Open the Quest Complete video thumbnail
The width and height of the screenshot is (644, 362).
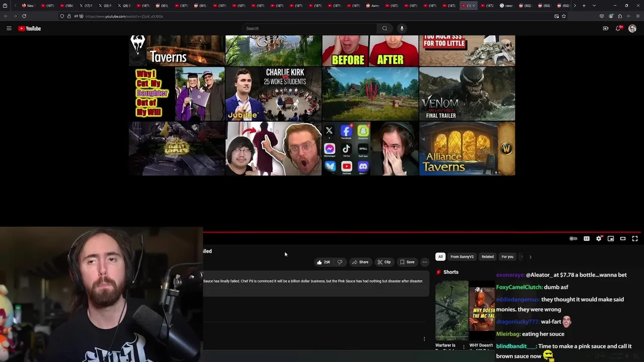177,148
